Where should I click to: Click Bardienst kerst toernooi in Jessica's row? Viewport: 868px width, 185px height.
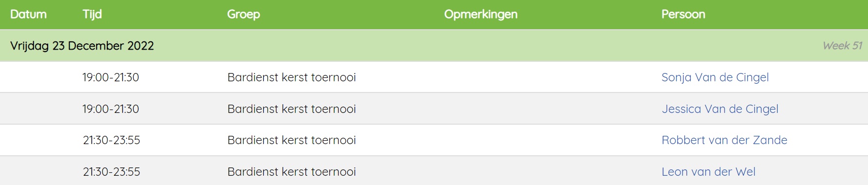point(291,109)
